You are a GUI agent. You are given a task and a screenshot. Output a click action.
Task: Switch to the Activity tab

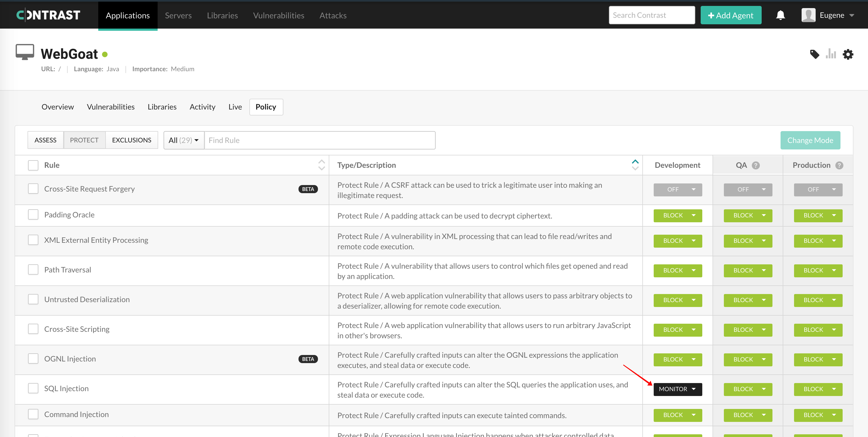pos(202,107)
